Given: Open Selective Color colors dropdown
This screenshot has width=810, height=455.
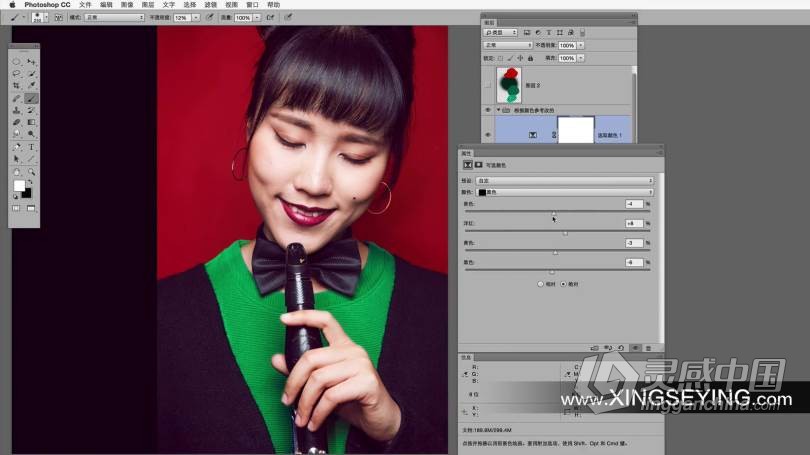Looking at the screenshot, I should tap(565, 192).
